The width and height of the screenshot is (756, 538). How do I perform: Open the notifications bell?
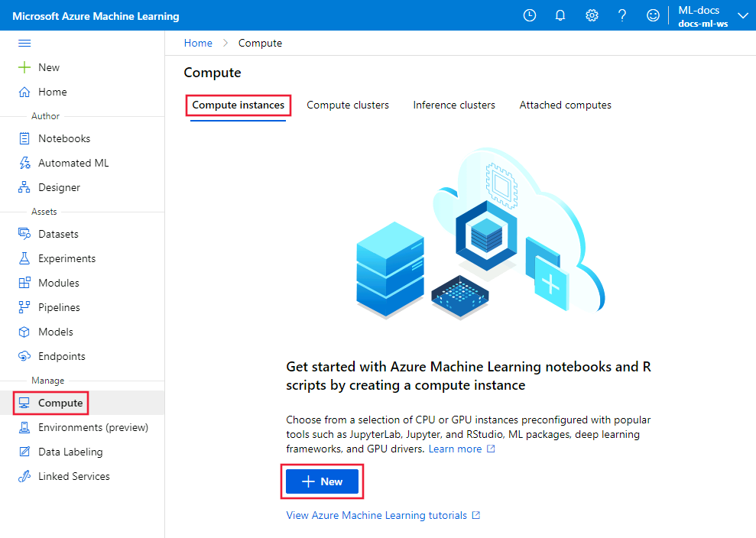click(560, 15)
